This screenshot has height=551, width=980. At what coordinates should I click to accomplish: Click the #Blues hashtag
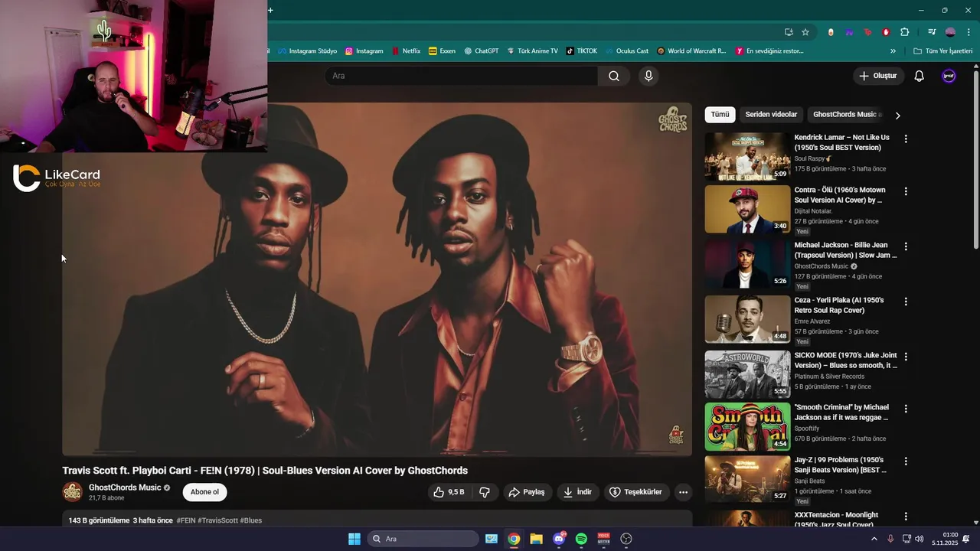coord(251,520)
